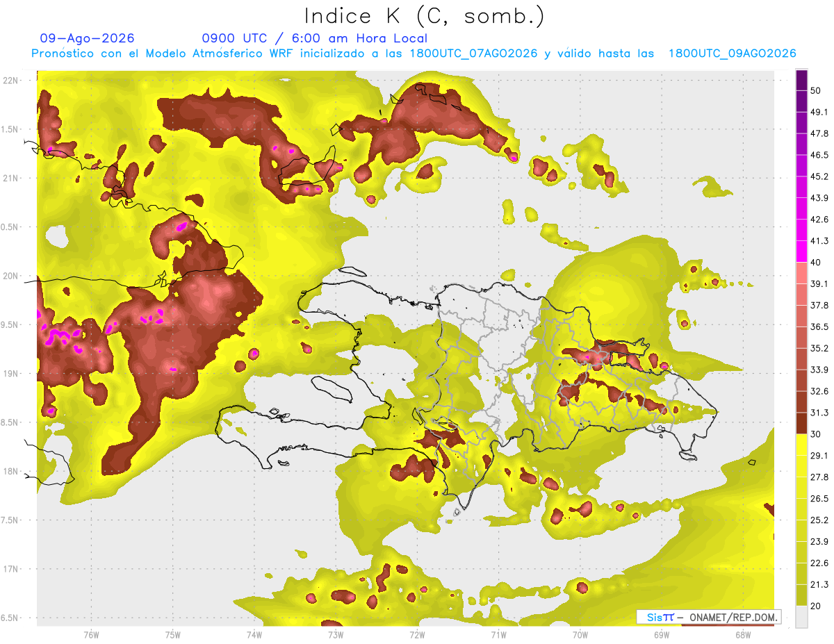Image resolution: width=834 pixels, height=644 pixels.
Task: Click the '46.5' color scale value
Action: [x=819, y=155]
